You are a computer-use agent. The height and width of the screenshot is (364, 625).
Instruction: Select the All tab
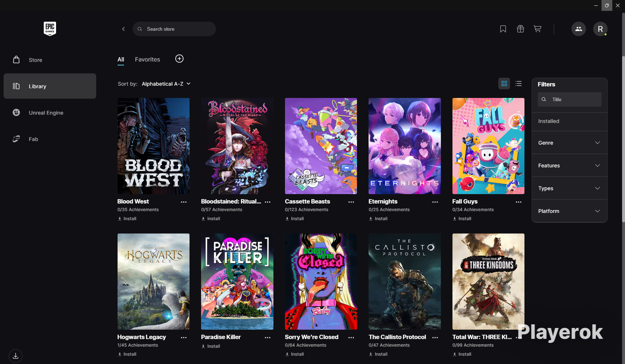click(121, 59)
